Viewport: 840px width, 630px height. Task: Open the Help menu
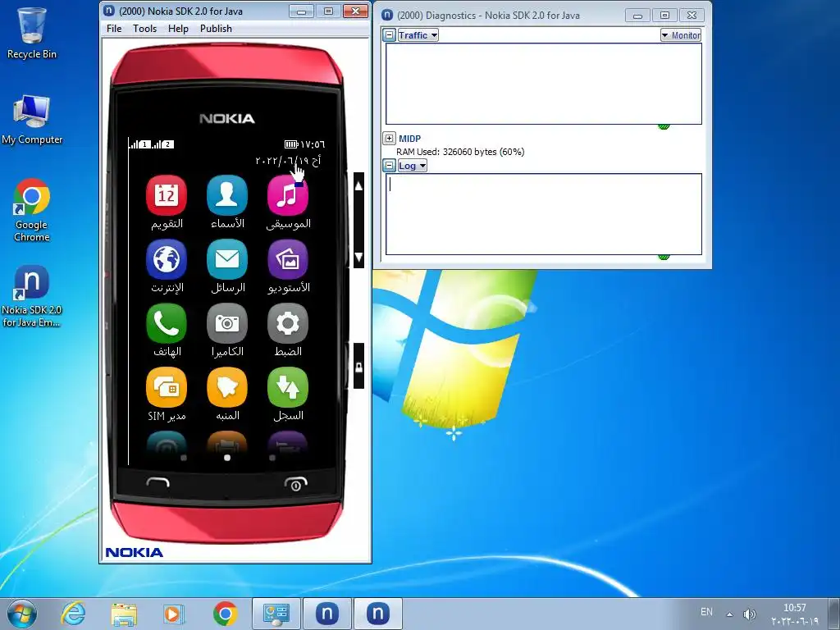[x=178, y=29]
